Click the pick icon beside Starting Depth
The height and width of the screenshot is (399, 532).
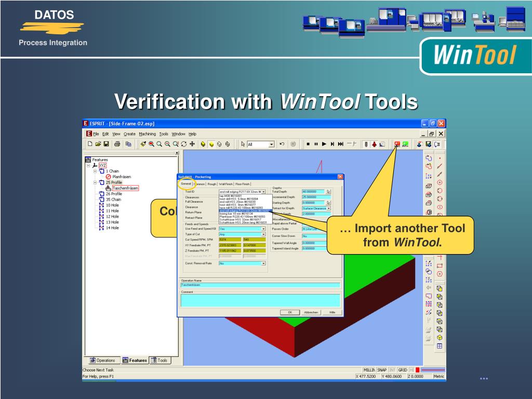tap(328, 203)
